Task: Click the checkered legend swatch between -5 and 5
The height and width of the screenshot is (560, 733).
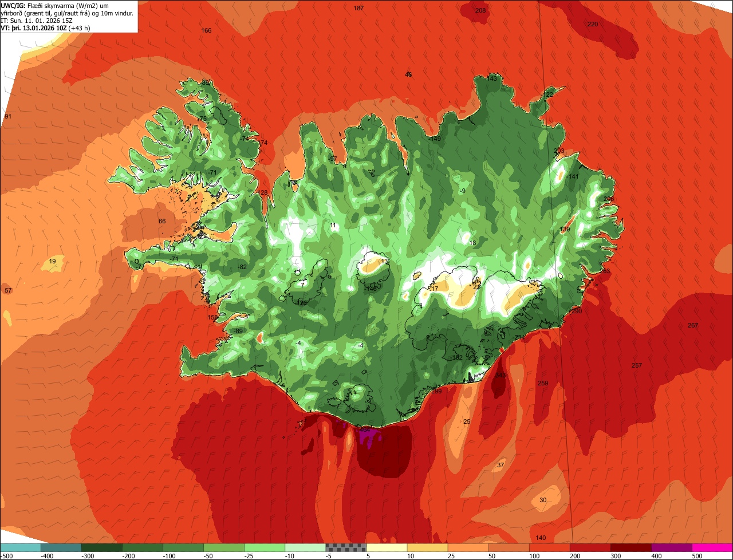Action: (x=346, y=547)
